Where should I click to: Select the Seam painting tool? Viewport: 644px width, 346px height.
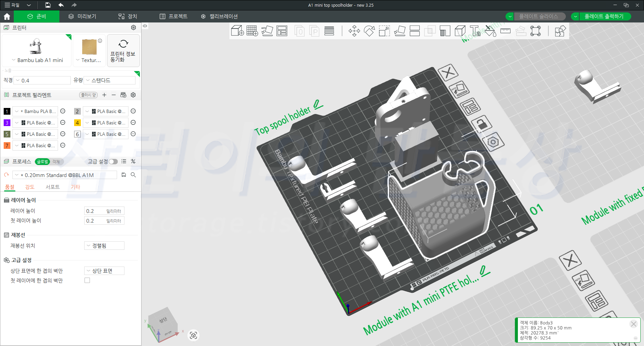point(460,31)
